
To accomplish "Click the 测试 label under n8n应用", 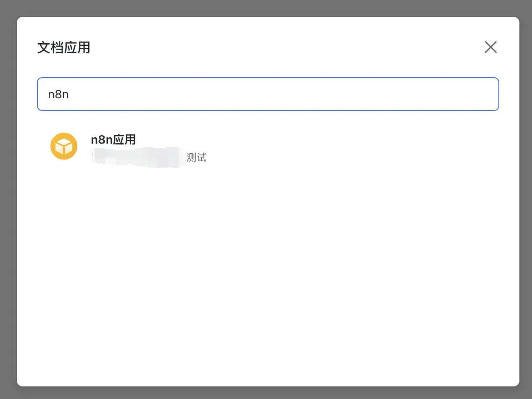I will coord(196,158).
